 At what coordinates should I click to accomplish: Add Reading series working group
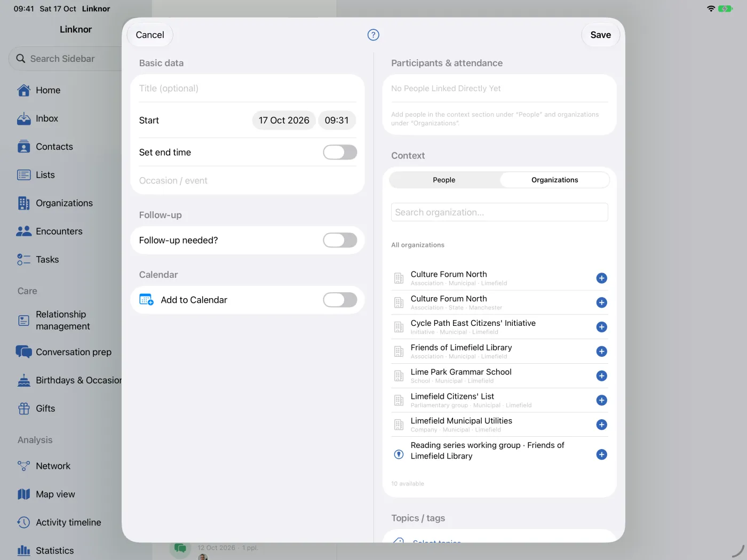(x=601, y=454)
